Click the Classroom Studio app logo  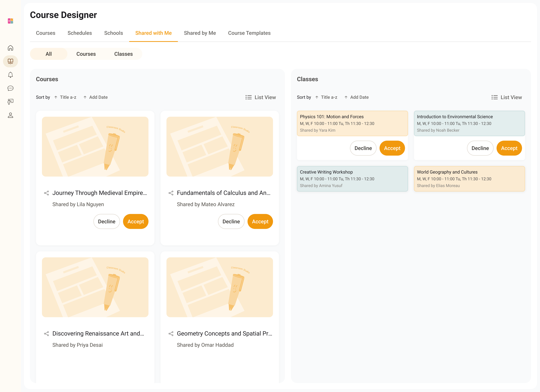(x=10, y=21)
